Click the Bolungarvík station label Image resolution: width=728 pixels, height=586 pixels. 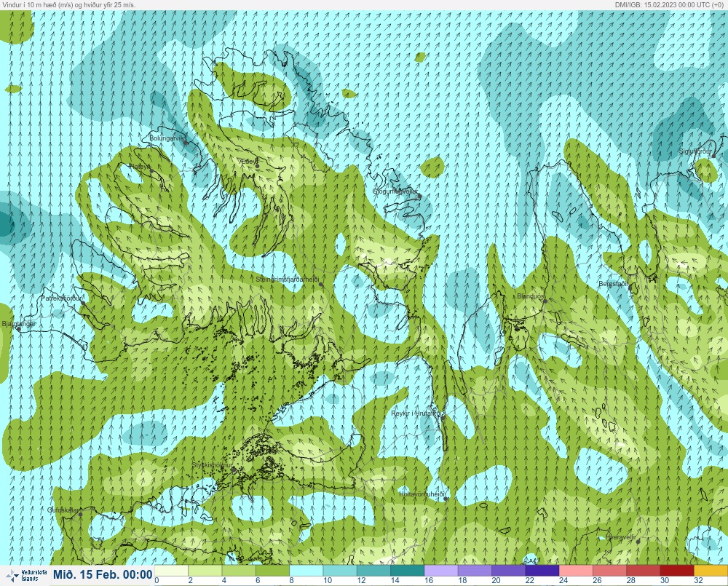pos(167,138)
